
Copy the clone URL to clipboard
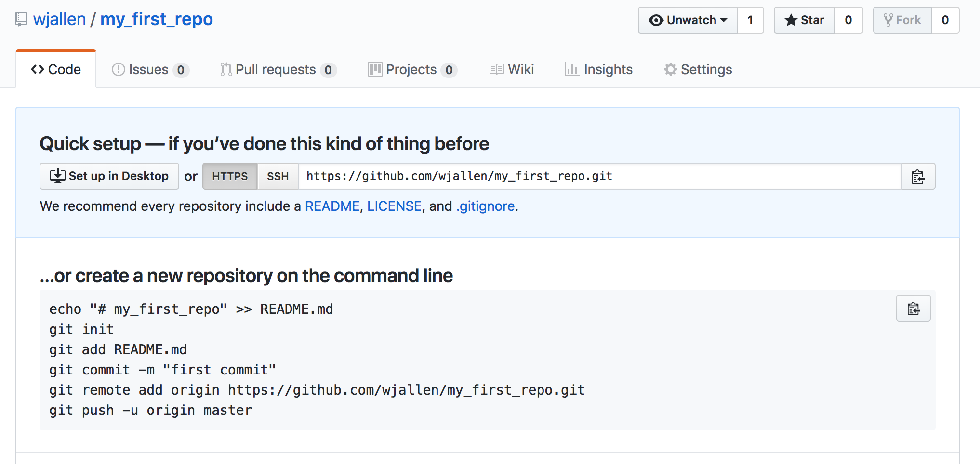coord(918,176)
